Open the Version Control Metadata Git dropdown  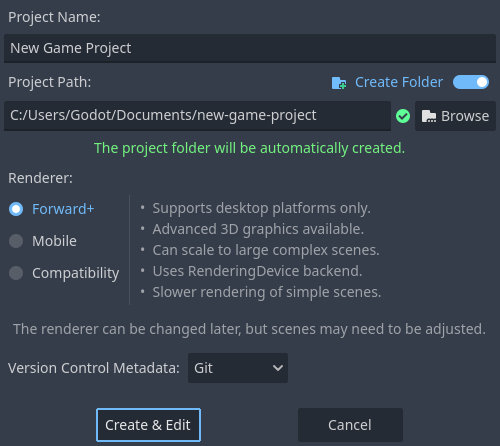[238, 368]
